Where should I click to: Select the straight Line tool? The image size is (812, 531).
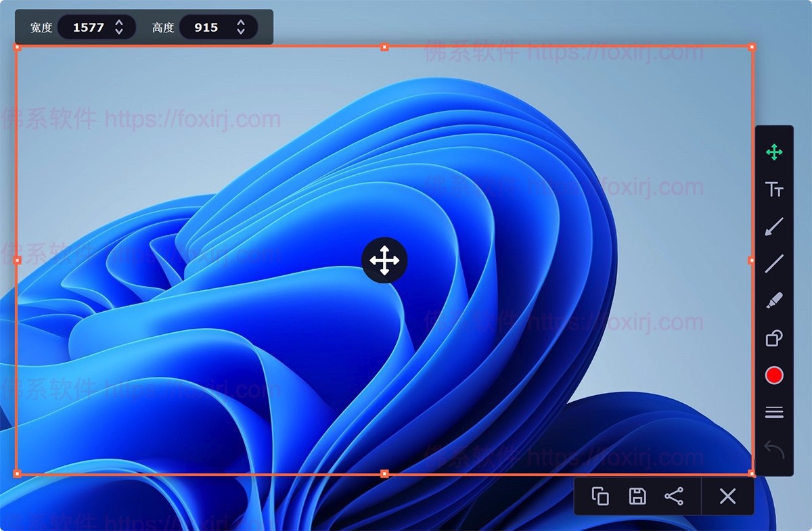pyautogui.click(x=774, y=264)
